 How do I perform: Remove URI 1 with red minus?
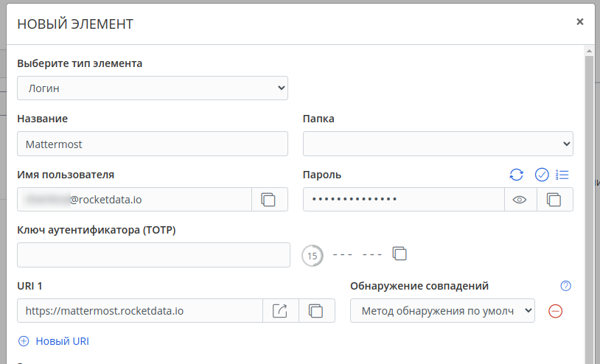click(x=556, y=311)
